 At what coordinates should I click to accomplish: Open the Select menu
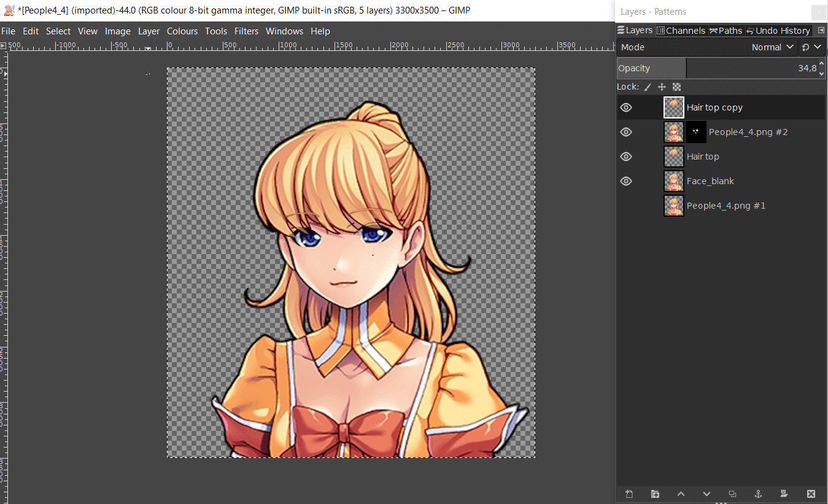coord(58,31)
